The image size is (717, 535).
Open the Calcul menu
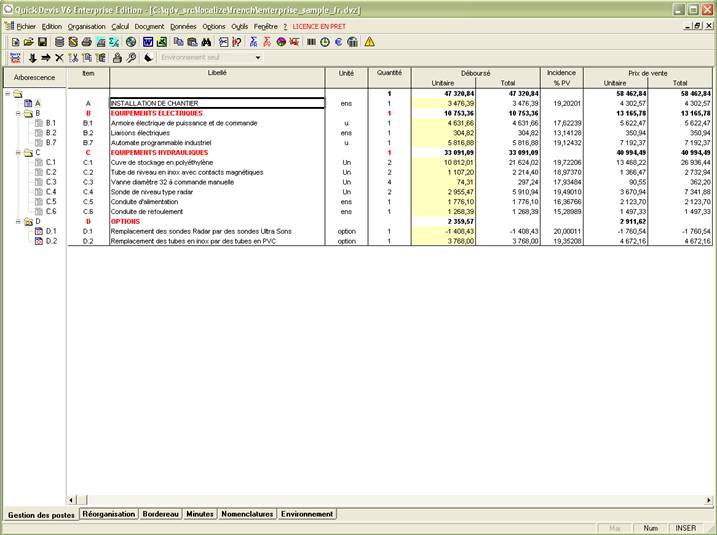120,25
